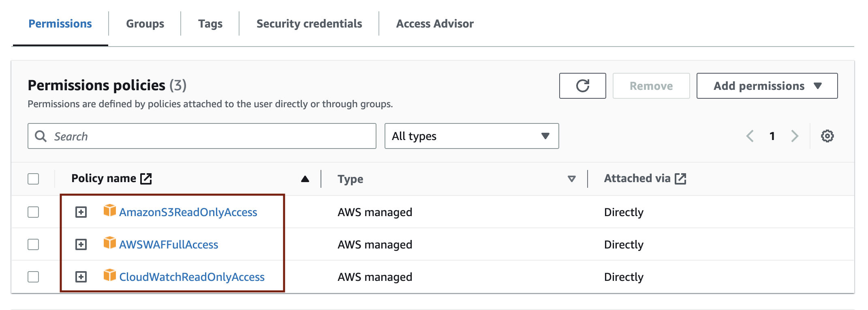Viewport: 868px width, 310px height.
Task: Check the CloudWatchReadOnlyAccess row checkbox
Action: click(x=33, y=277)
